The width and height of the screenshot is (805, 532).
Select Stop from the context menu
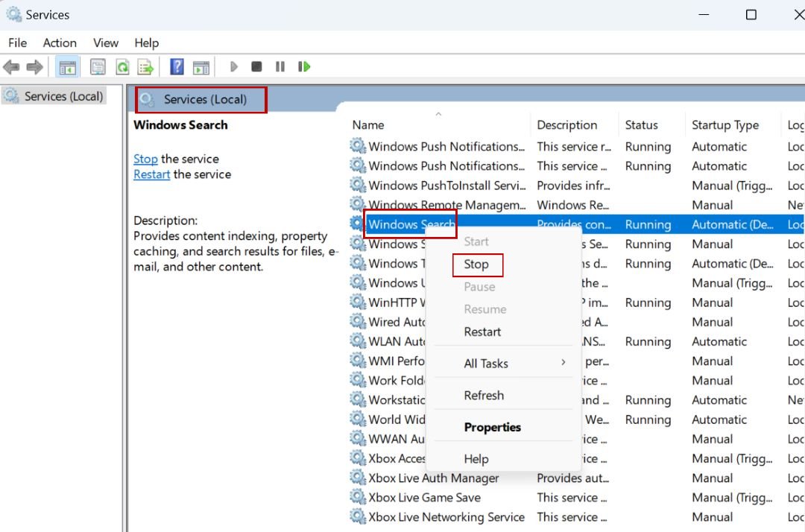tap(478, 265)
